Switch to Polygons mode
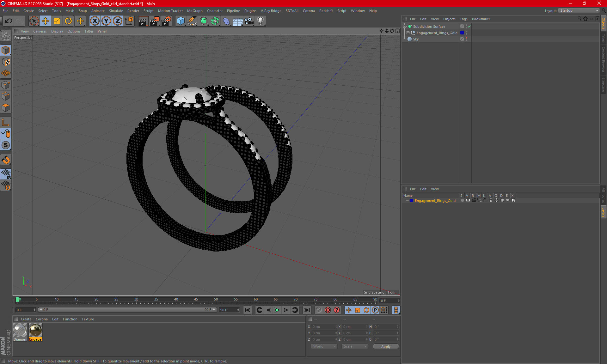The width and height of the screenshot is (607, 364). pyautogui.click(x=6, y=108)
